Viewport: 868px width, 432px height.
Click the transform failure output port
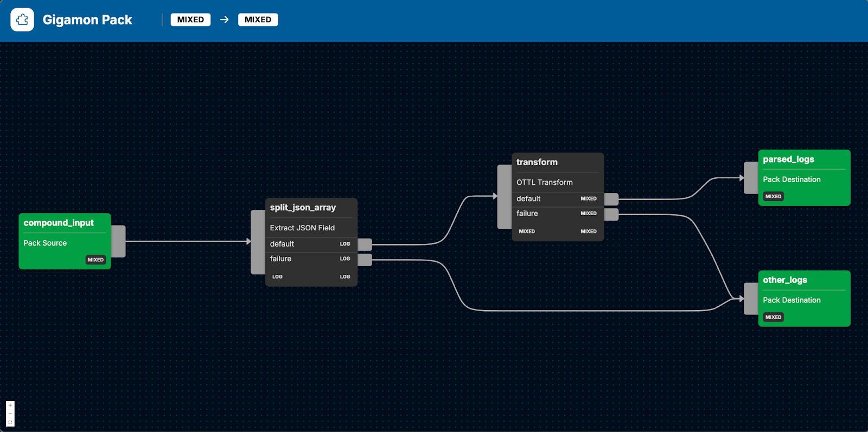(x=611, y=214)
